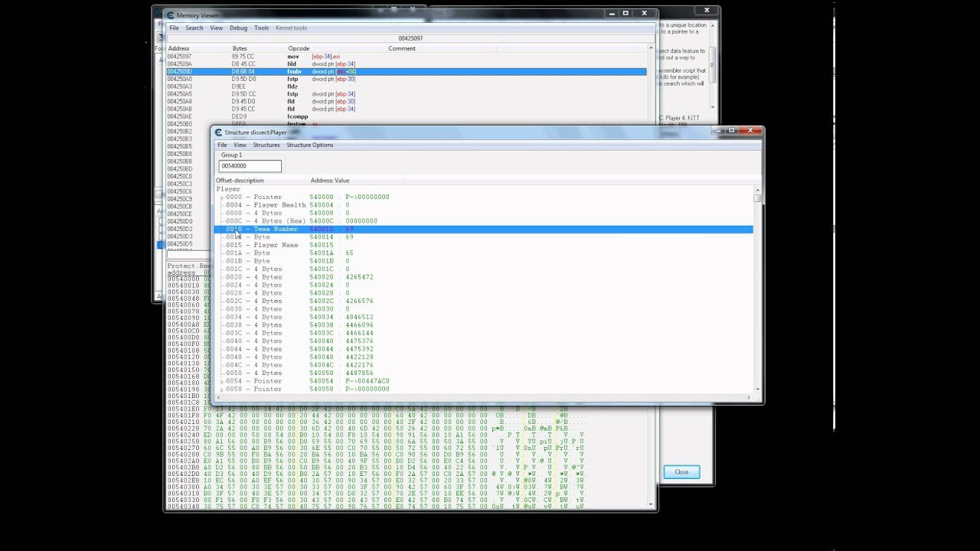Click Bytes column header in Memory Viewer
980x551 pixels.
240,48
